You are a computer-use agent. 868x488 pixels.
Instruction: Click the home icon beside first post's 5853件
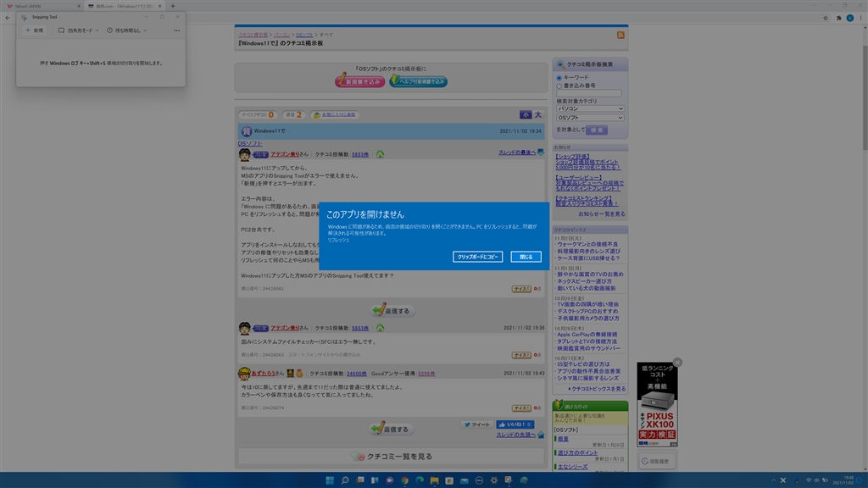tap(380, 154)
